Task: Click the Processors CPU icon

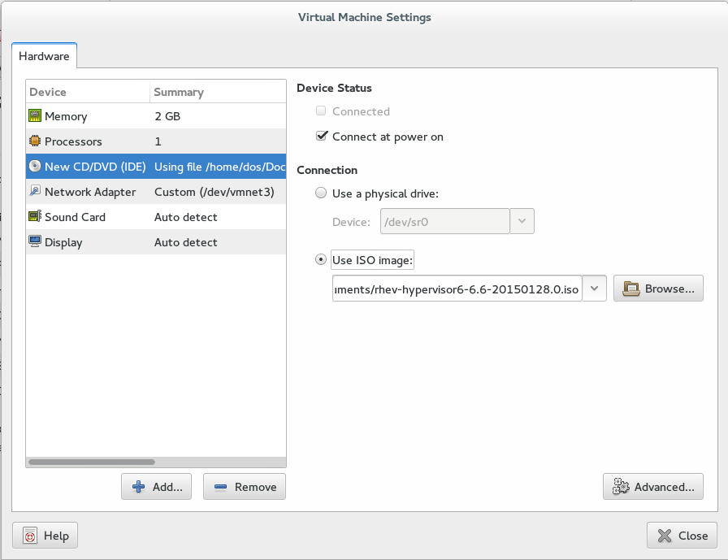Action: (35, 141)
